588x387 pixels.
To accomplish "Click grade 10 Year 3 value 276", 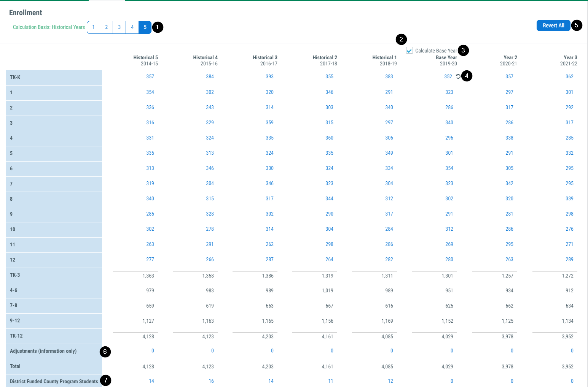I will point(570,229).
